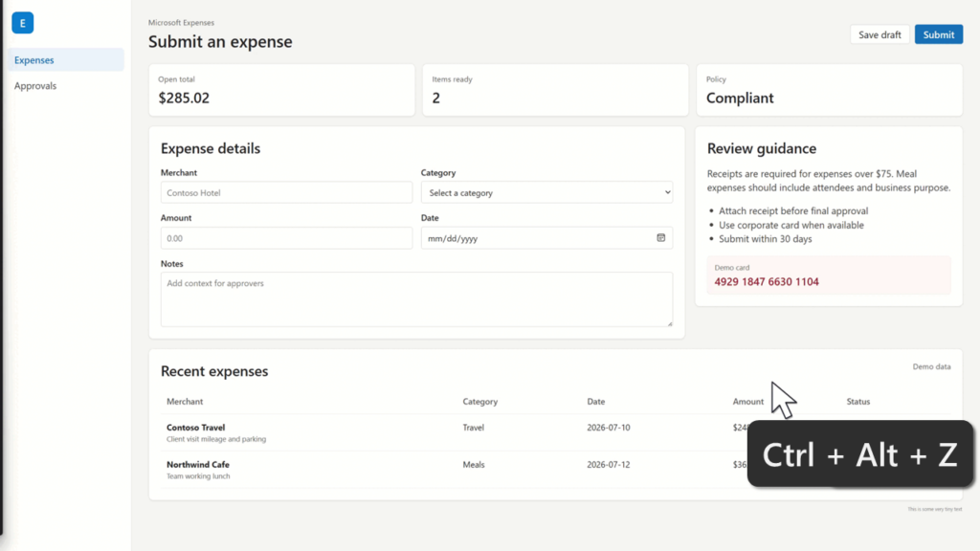Click 'Client visit mileage and parking' description
Viewport: 980px width, 551px height.
pyautogui.click(x=216, y=439)
